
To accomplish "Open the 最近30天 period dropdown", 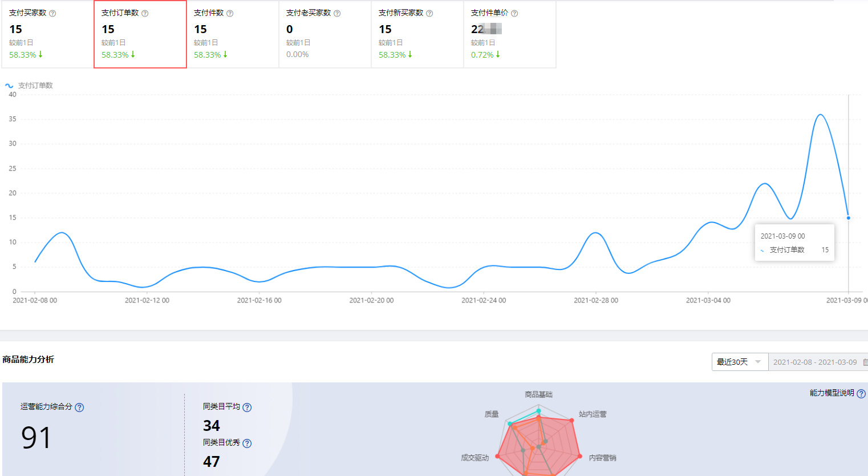I will coord(740,362).
